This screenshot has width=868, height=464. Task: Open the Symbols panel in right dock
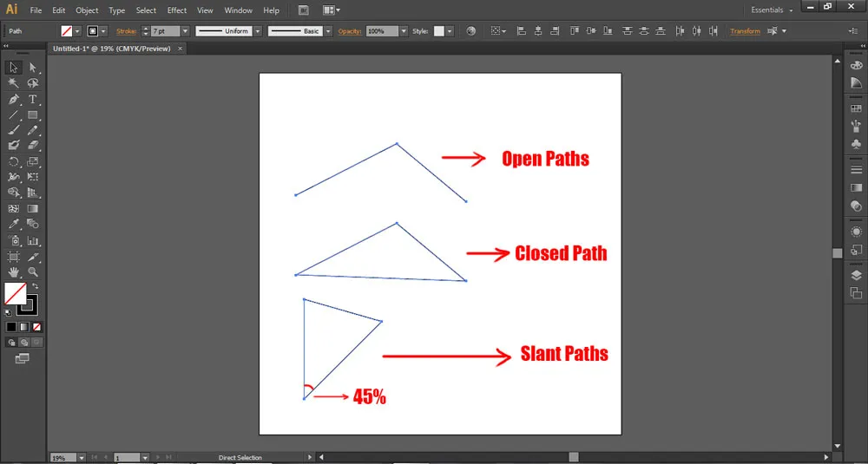click(x=856, y=144)
